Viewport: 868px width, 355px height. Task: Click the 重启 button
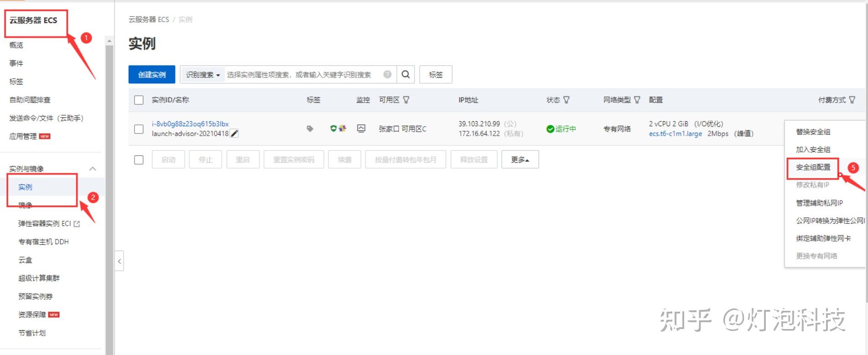243,159
